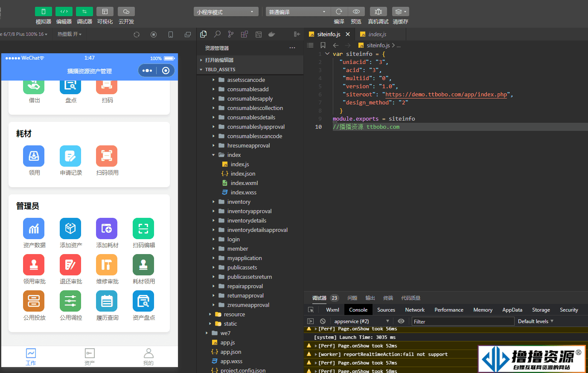
Task: Open the explorer files icon
Action: pyautogui.click(x=204, y=34)
